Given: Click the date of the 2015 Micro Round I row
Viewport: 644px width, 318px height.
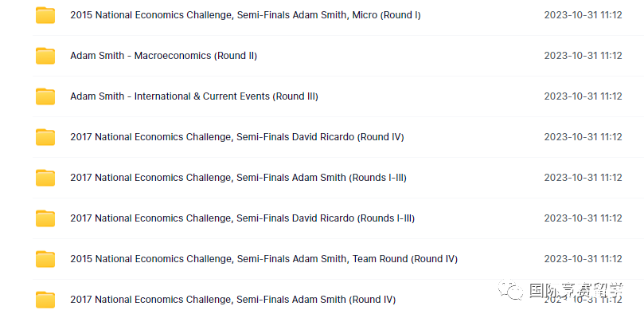Looking at the screenshot, I should pos(583,15).
